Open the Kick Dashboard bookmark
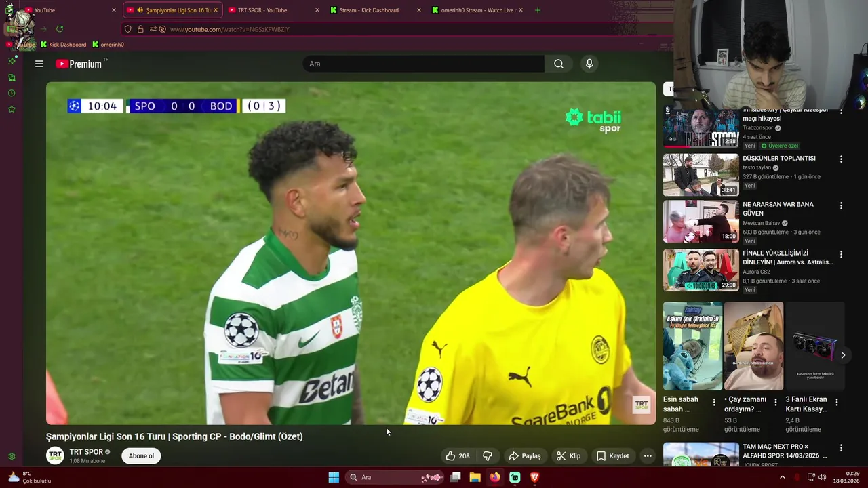Viewport: 868px width, 488px height. coord(63,45)
